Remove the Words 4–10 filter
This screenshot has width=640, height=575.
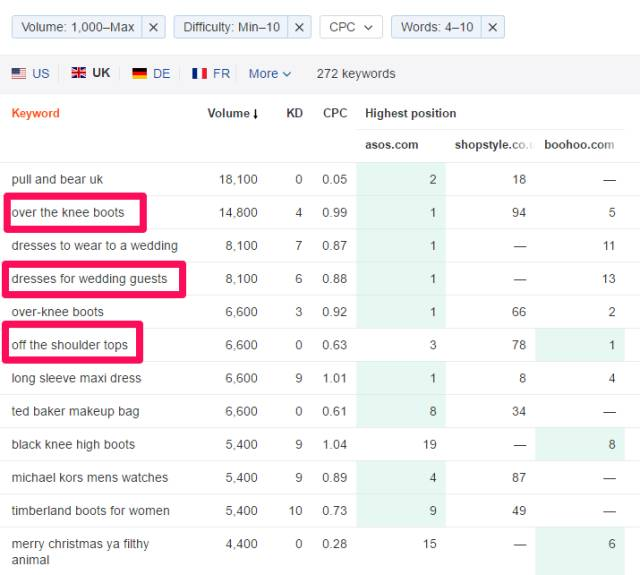tap(491, 27)
